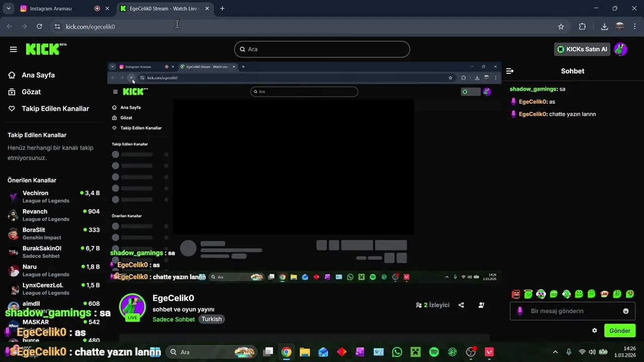Open Takip Edilen Kanallar
This screenshot has height=362, width=644.
49,109
